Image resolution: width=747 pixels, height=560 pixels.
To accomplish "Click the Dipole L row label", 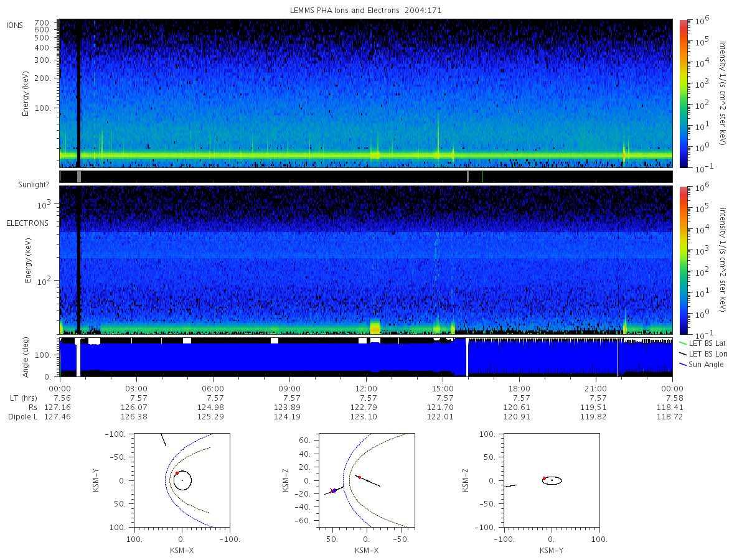I will [x=22, y=416].
